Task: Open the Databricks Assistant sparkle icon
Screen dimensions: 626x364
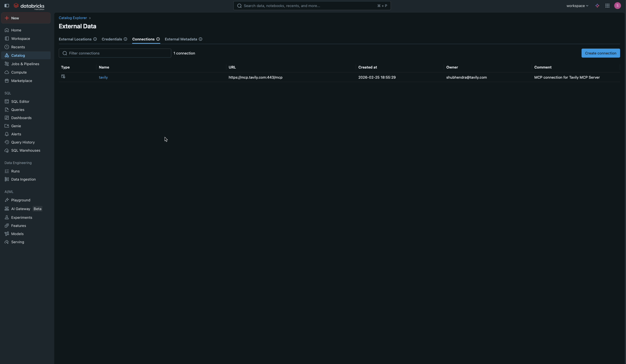Action: (x=597, y=6)
